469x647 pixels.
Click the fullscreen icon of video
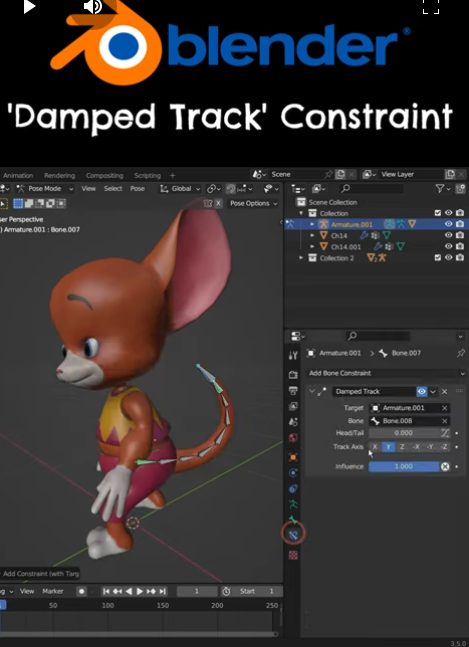(431, 7)
